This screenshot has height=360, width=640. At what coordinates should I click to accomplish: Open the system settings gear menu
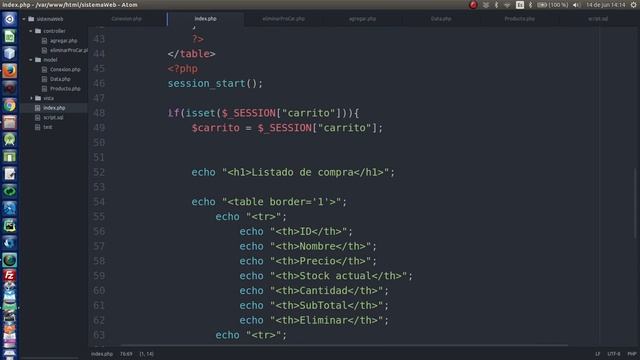tap(633, 5)
